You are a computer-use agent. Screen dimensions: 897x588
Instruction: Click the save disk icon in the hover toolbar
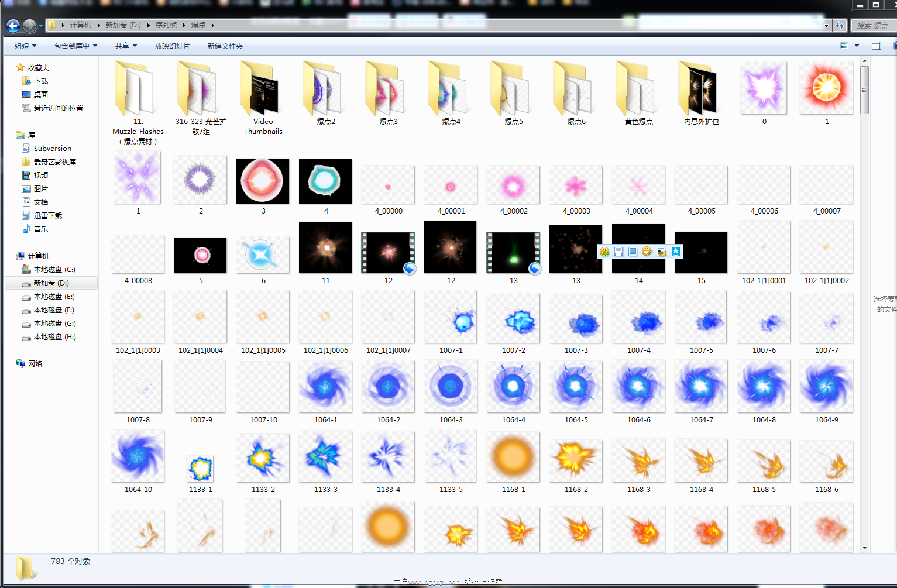[618, 252]
